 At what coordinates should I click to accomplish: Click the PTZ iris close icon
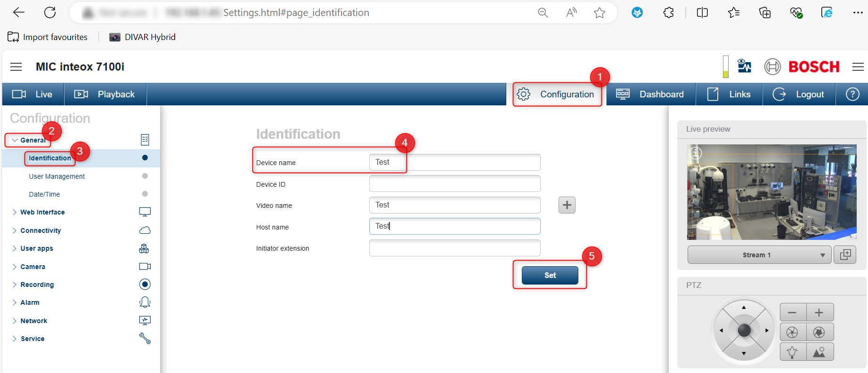[793, 332]
